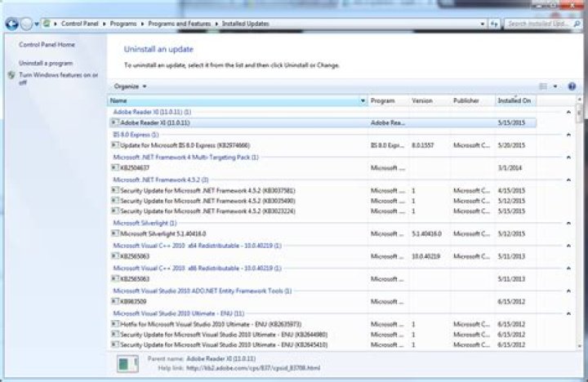The height and width of the screenshot is (382, 588).
Task: Select .NET Framework 4.5.2 Security Update KB3023224
Action: tap(323, 211)
